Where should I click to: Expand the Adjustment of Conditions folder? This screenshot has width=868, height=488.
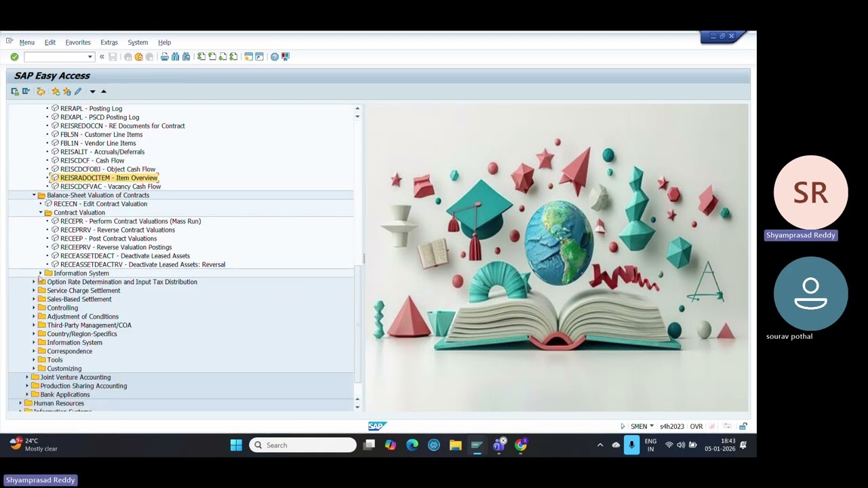[34, 317]
